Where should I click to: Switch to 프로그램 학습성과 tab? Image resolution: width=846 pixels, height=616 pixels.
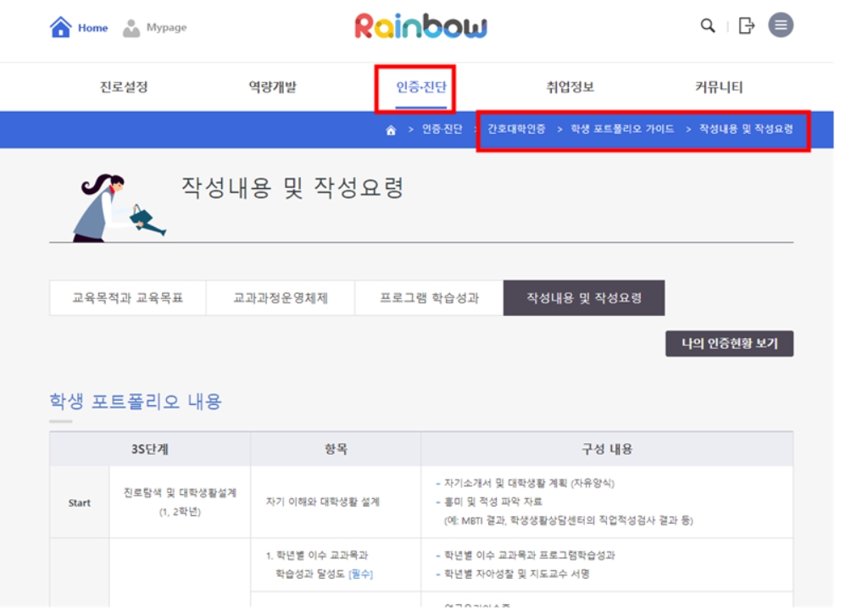click(x=429, y=298)
